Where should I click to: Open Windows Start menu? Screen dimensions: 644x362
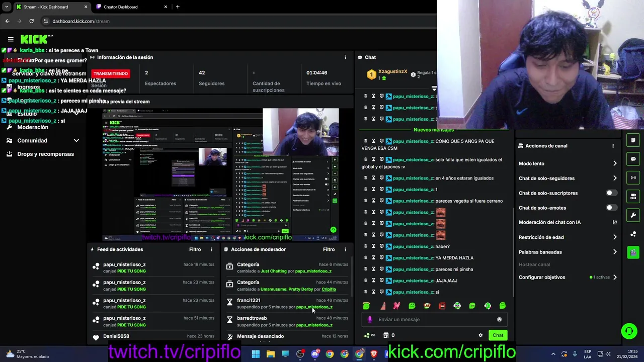(256, 354)
